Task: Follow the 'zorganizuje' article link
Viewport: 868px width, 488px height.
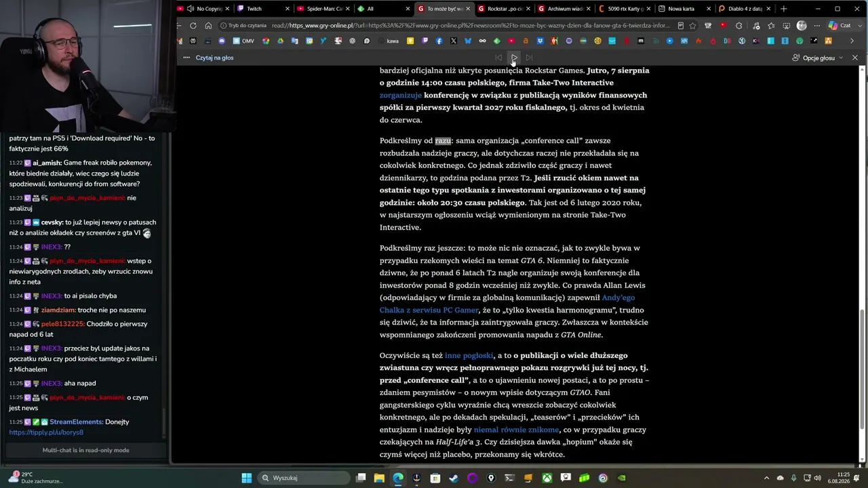Action: coord(401,95)
